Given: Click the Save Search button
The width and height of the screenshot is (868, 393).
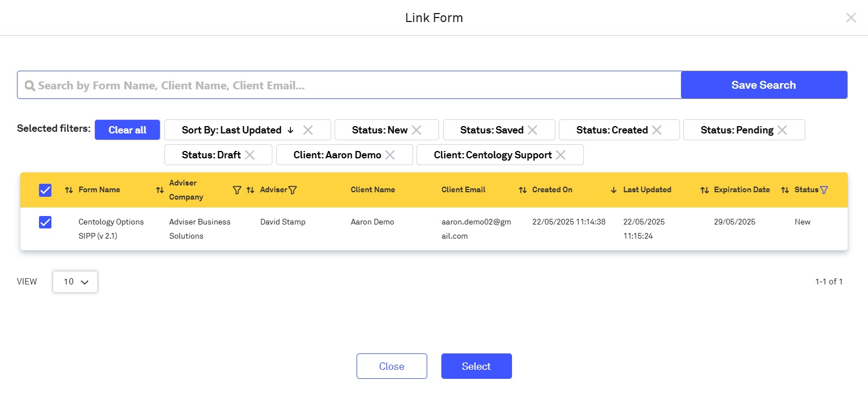Looking at the screenshot, I should 763,85.
